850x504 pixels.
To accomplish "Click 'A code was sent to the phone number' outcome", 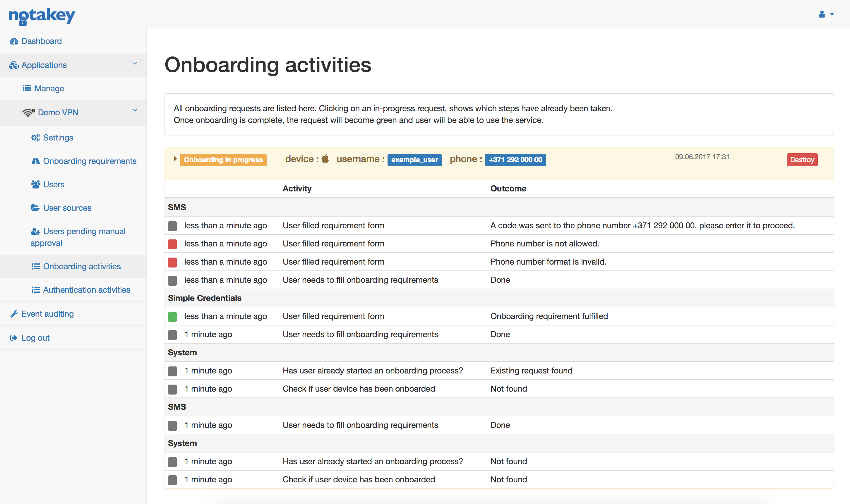I will (642, 225).
